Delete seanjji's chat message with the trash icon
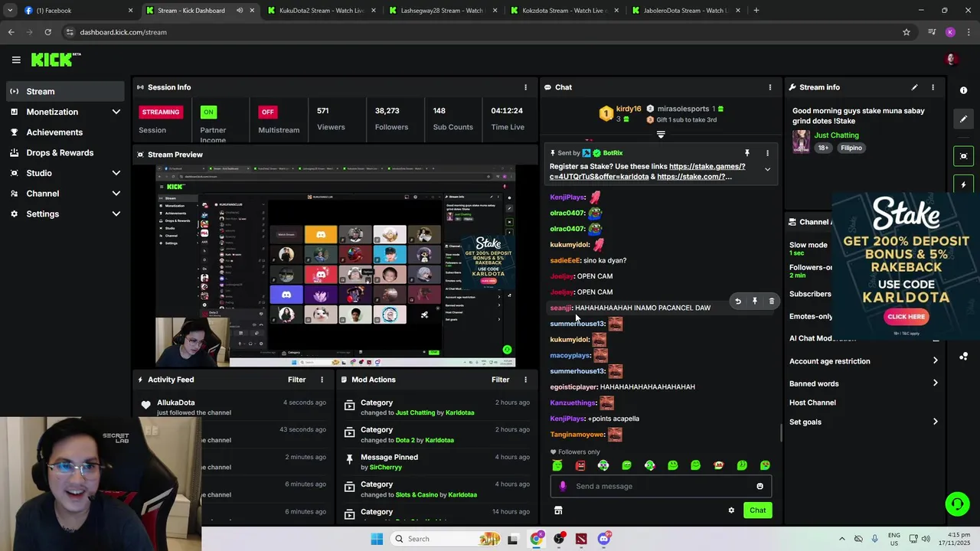 click(x=772, y=302)
